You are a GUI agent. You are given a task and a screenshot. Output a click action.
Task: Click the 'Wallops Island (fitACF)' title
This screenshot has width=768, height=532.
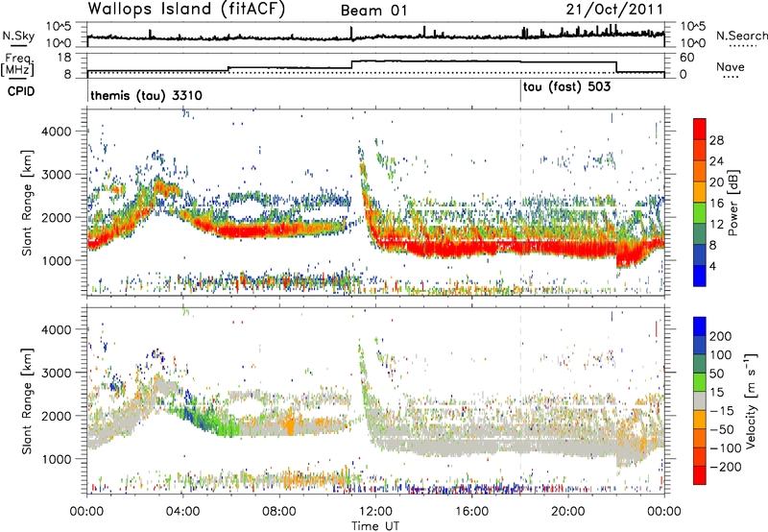(186, 10)
